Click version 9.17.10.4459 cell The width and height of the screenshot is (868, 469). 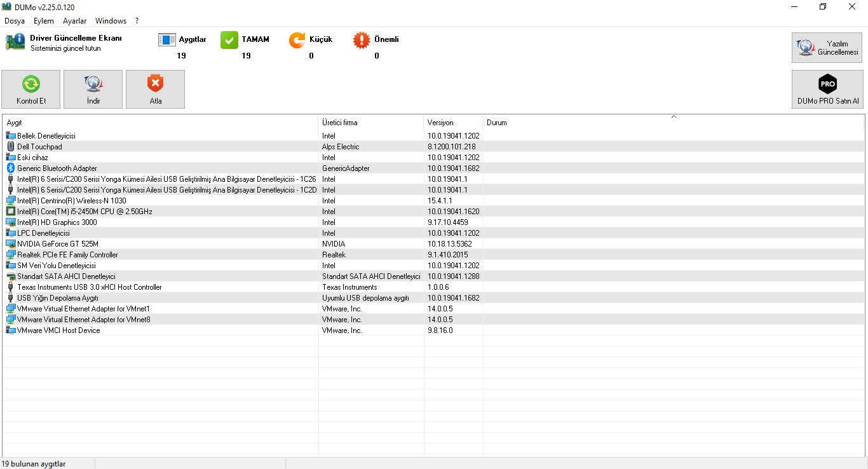click(447, 222)
